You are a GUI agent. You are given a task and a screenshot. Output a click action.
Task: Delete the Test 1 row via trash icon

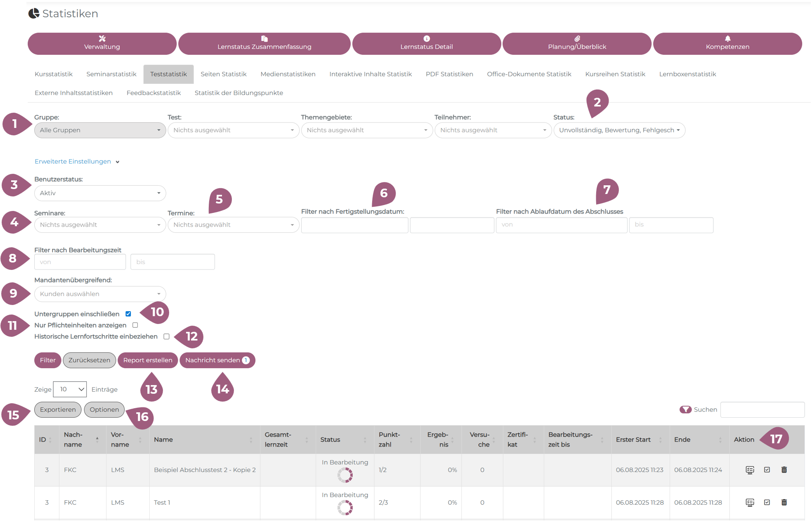pos(784,502)
